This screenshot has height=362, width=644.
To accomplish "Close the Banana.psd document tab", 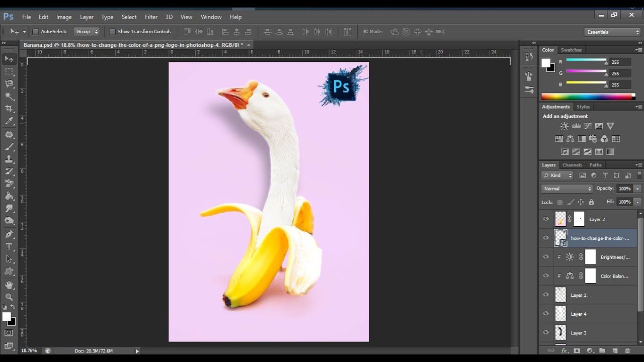I will click(249, 45).
